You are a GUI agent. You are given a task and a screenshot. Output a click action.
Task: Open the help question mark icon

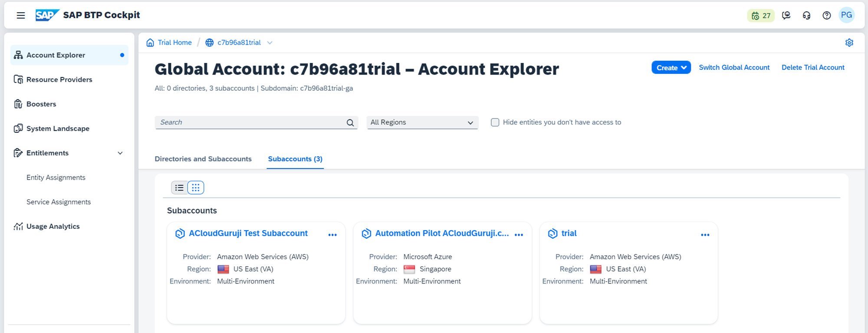(x=827, y=16)
